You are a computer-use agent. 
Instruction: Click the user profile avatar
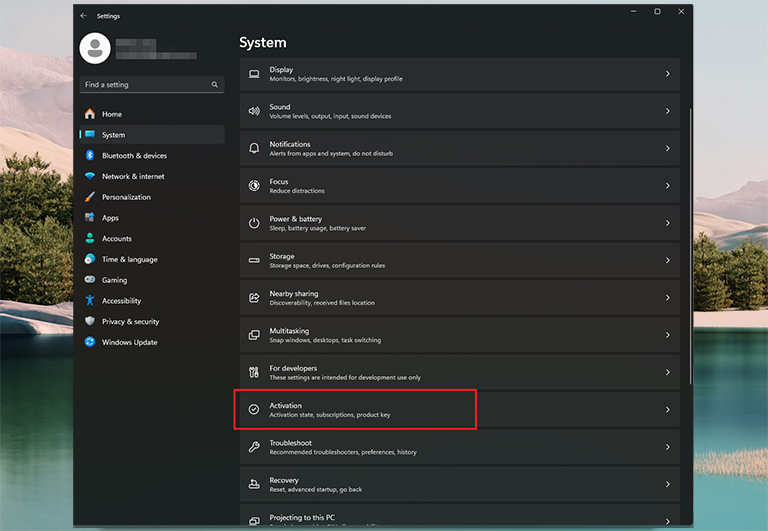(94, 48)
